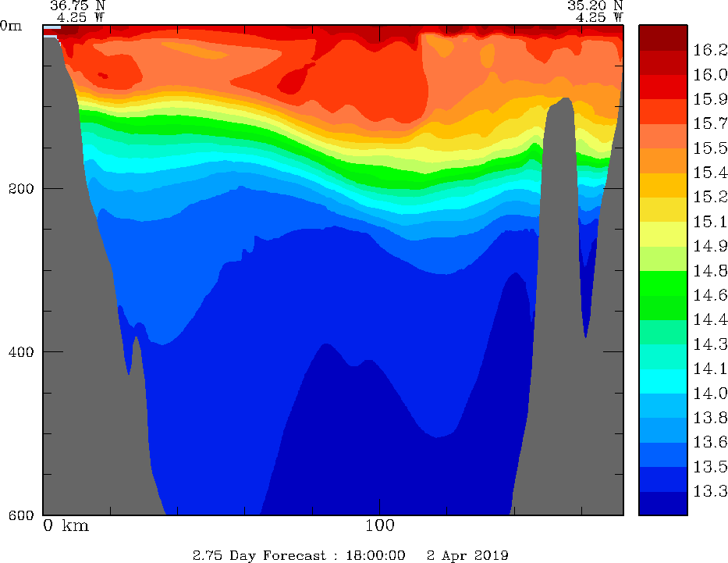This screenshot has width=728, height=563.
Task: Click the 15.9 colorbar label
Action: point(710,99)
